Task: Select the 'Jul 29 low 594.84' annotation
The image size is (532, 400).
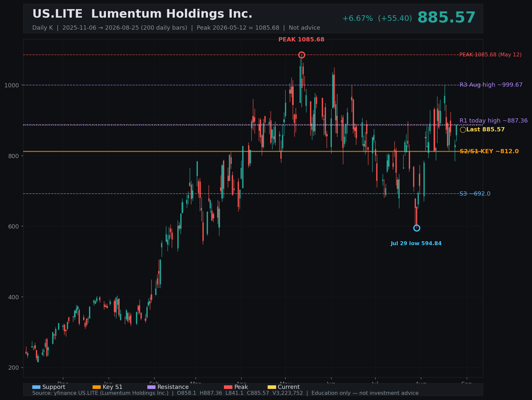Action: click(416, 244)
